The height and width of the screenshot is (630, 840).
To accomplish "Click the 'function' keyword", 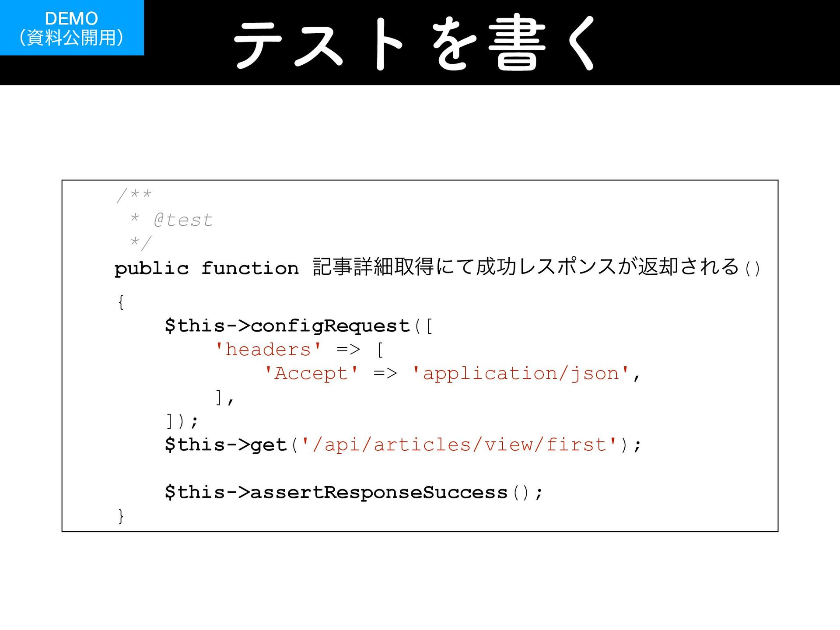I will 250,268.
